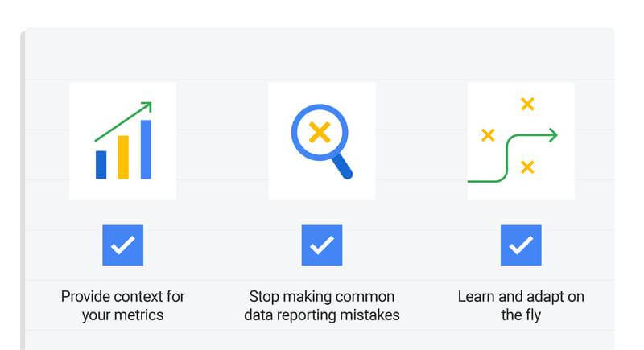Click 'Stop making common data reporting mistakes'
The image size is (644, 350).
[321, 306]
